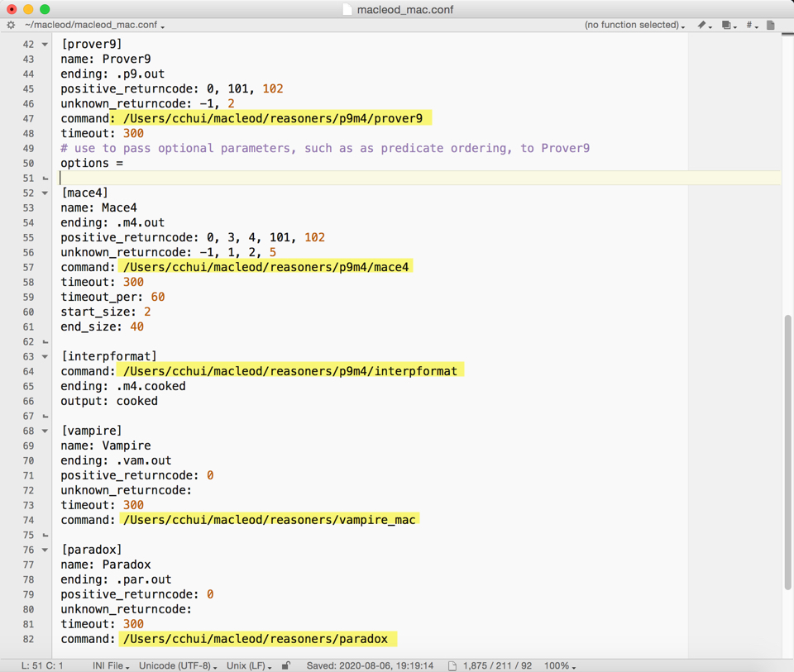Click the document icon at the toolbar's right edge
794x672 pixels.
(770, 25)
